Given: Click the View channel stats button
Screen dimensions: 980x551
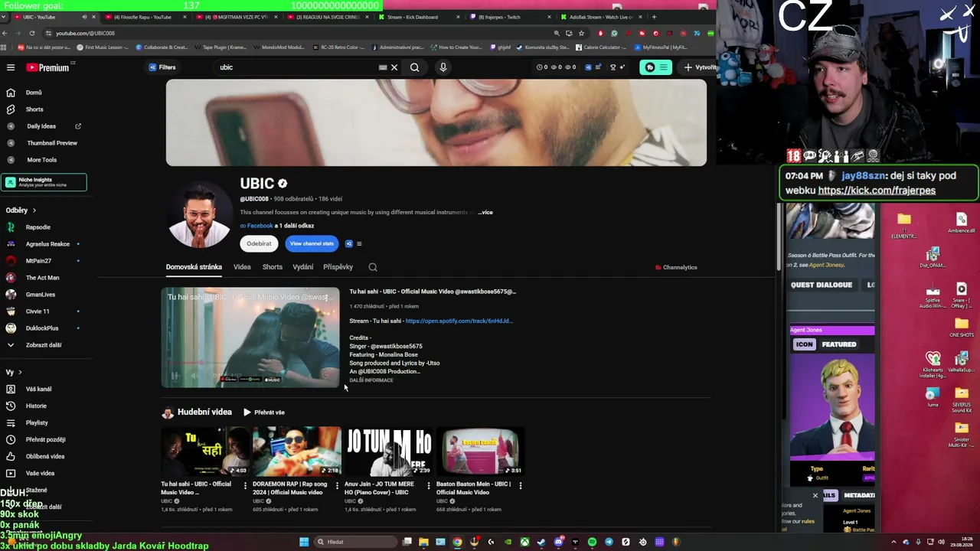Looking at the screenshot, I should coord(312,244).
